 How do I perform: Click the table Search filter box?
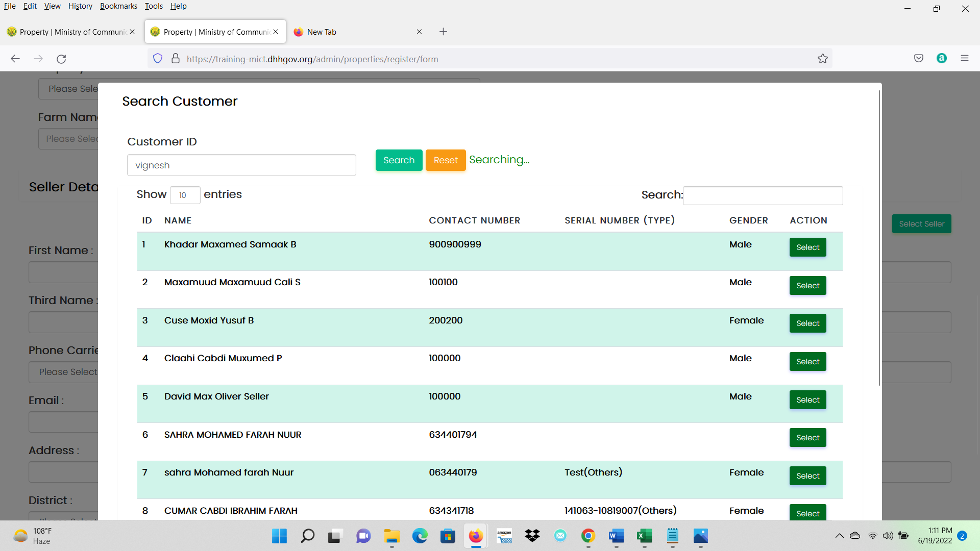pyautogui.click(x=763, y=195)
